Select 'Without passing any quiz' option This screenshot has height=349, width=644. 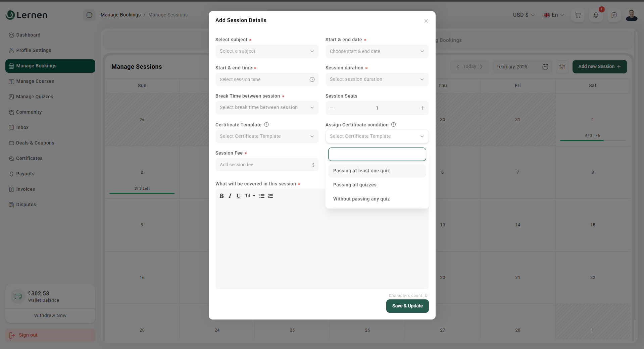361,199
